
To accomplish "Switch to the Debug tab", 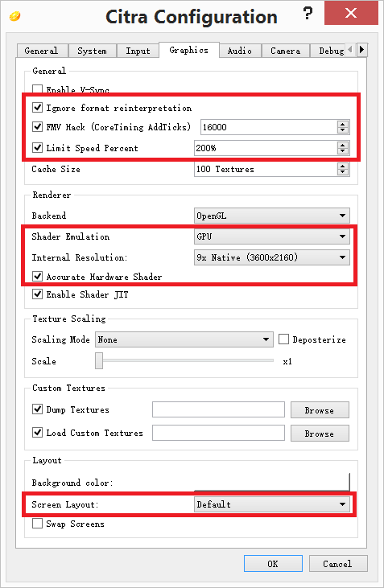I will [328, 51].
